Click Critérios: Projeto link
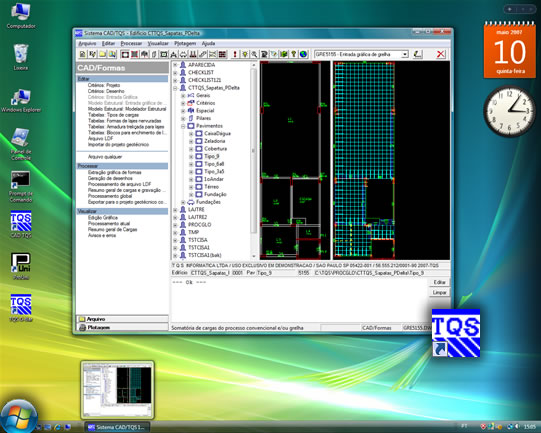This screenshot has width=541, height=433. 104,85
